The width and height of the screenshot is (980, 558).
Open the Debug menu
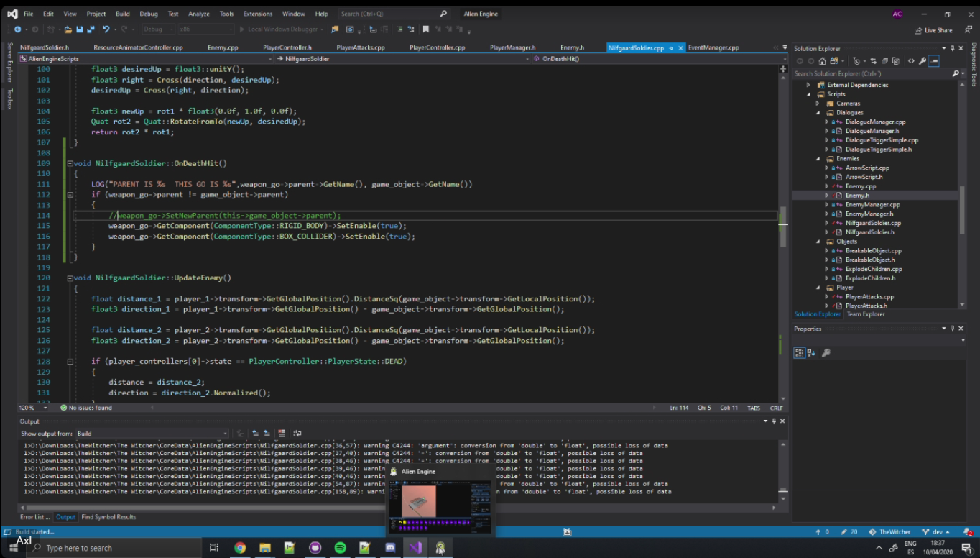point(149,14)
